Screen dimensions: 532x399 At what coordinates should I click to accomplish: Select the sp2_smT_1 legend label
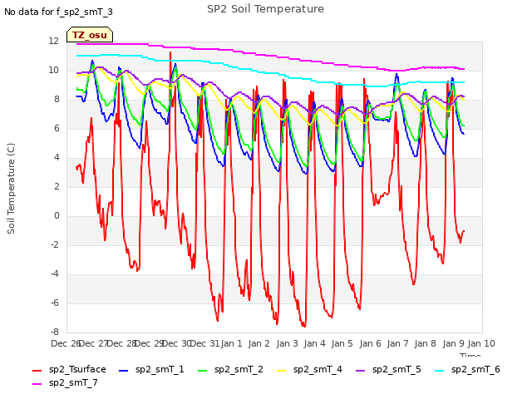click(x=160, y=369)
